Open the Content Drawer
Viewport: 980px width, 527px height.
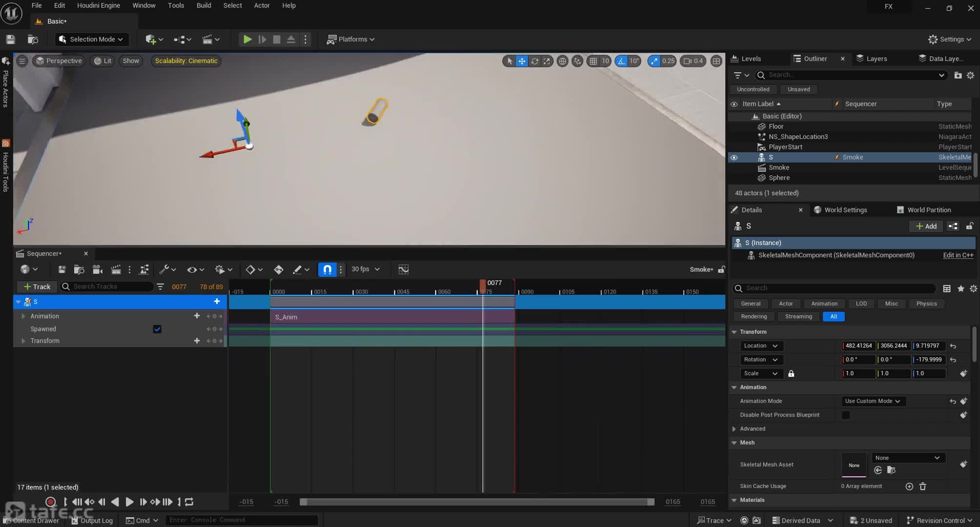[31, 521]
